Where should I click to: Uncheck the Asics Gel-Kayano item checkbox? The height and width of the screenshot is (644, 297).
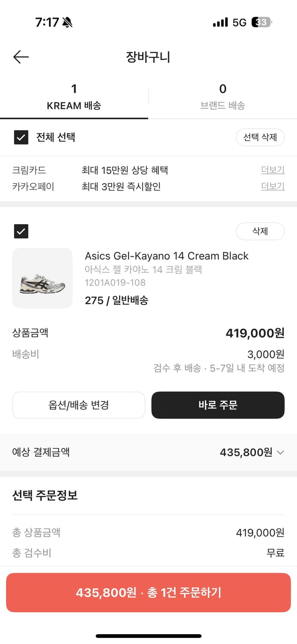click(x=21, y=231)
